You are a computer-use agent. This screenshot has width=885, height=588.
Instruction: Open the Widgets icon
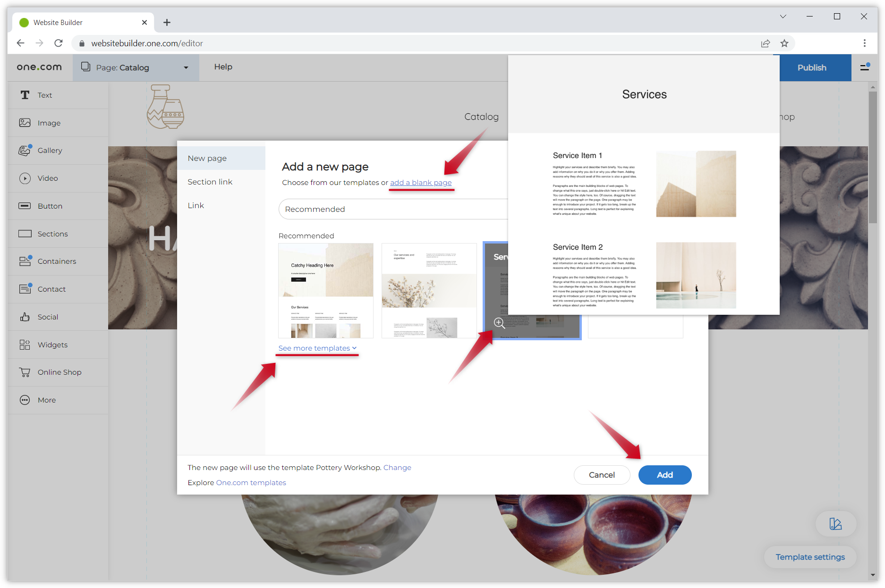coord(25,344)
